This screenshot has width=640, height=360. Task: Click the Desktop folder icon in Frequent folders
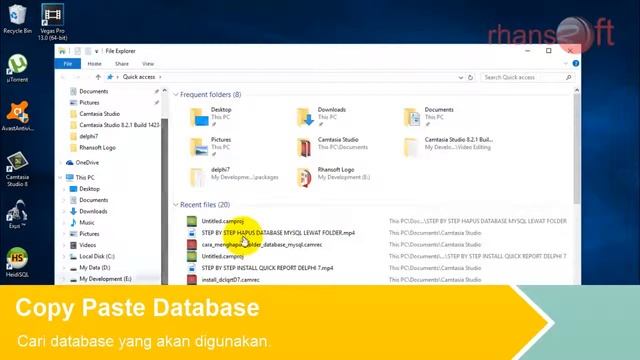[199, 117]
